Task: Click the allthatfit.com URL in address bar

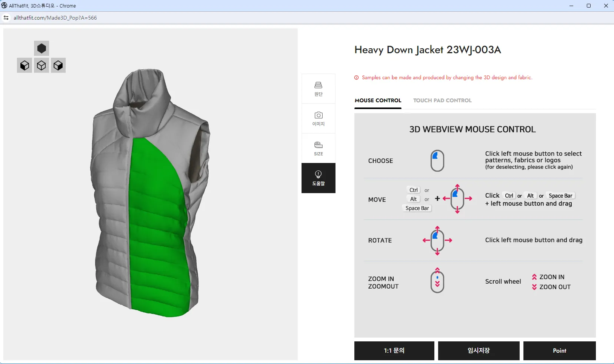Action: click(x=55, y=18)
